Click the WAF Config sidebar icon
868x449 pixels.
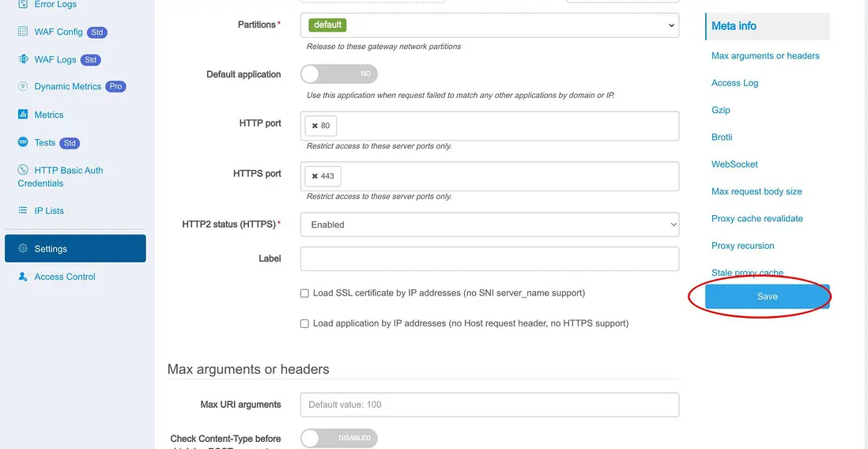[x=23, y=32]
